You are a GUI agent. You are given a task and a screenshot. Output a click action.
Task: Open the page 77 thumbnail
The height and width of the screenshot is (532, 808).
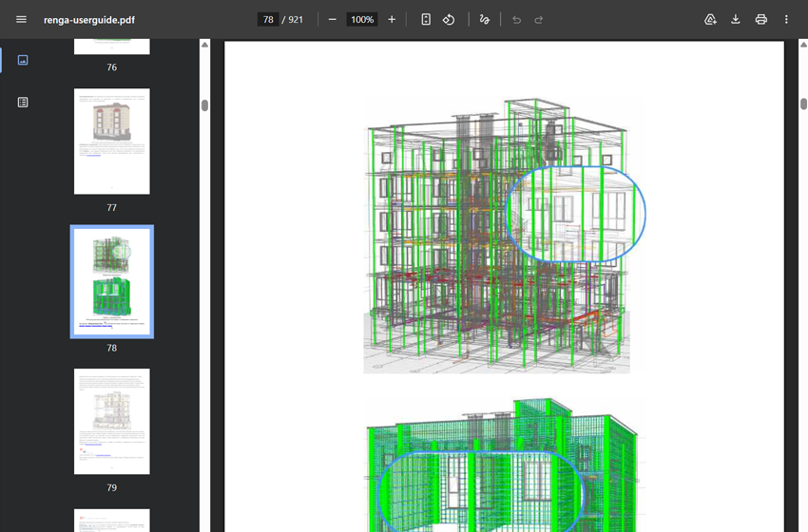point(112,142)
